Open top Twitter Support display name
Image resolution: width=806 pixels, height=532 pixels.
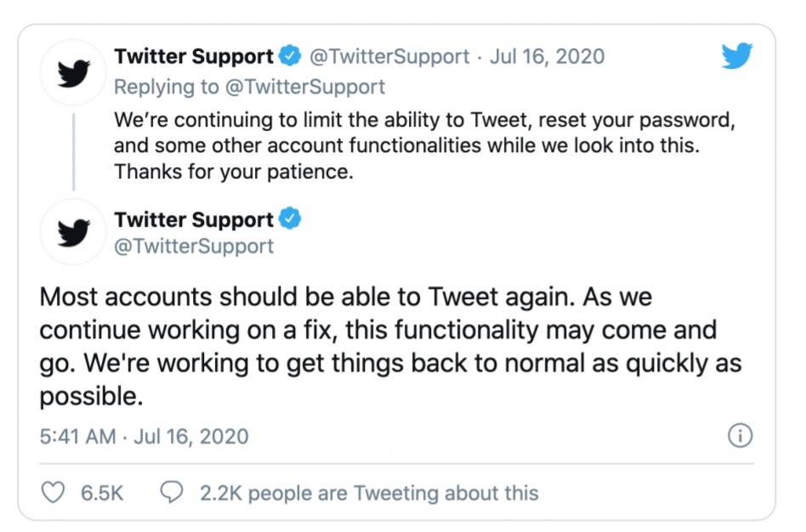(x=194, y=57)
